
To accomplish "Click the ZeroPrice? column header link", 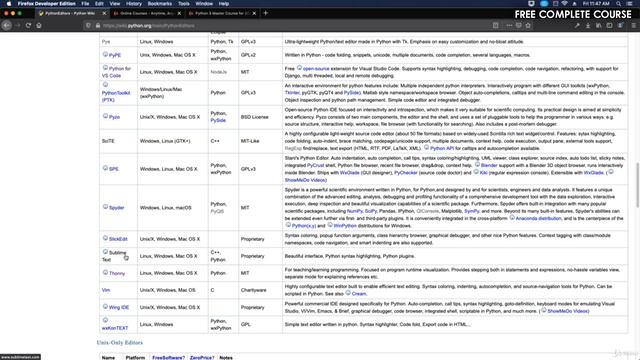I will [202, 358].
